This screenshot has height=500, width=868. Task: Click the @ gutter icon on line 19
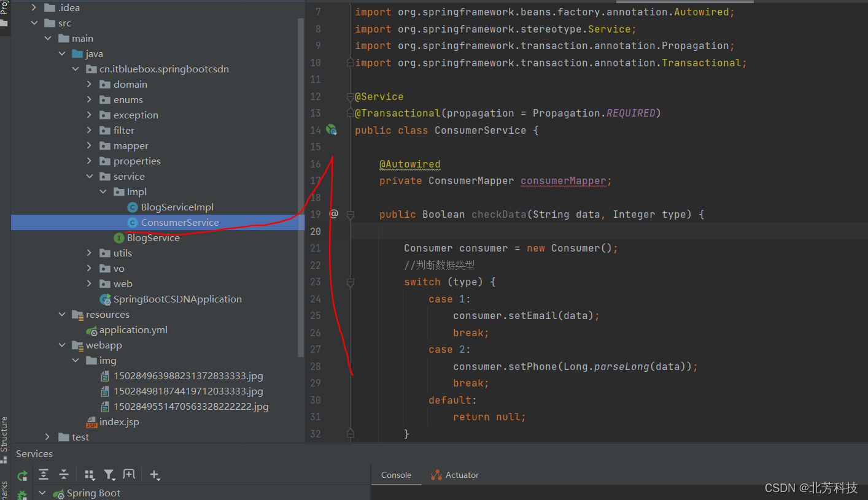coord(334,213)
